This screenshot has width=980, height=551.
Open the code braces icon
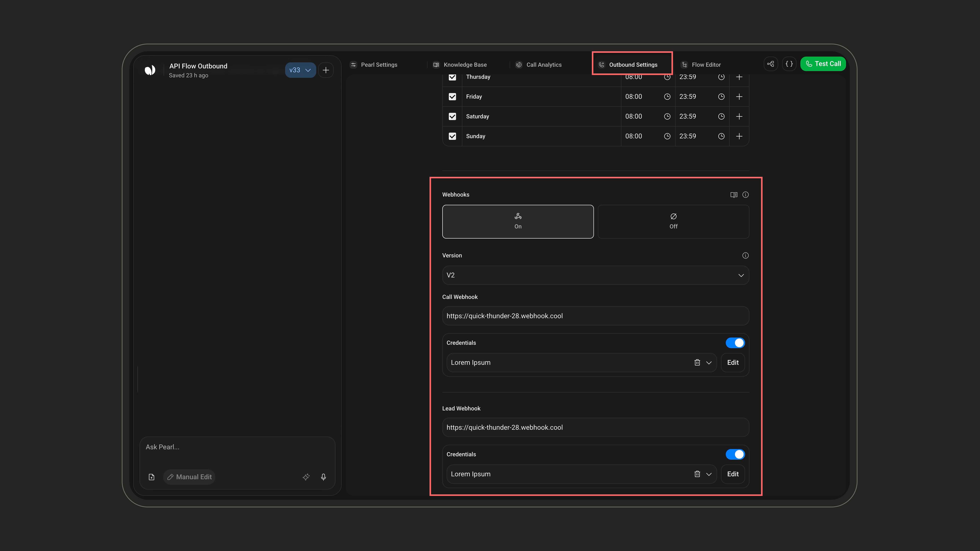[789, 64]
